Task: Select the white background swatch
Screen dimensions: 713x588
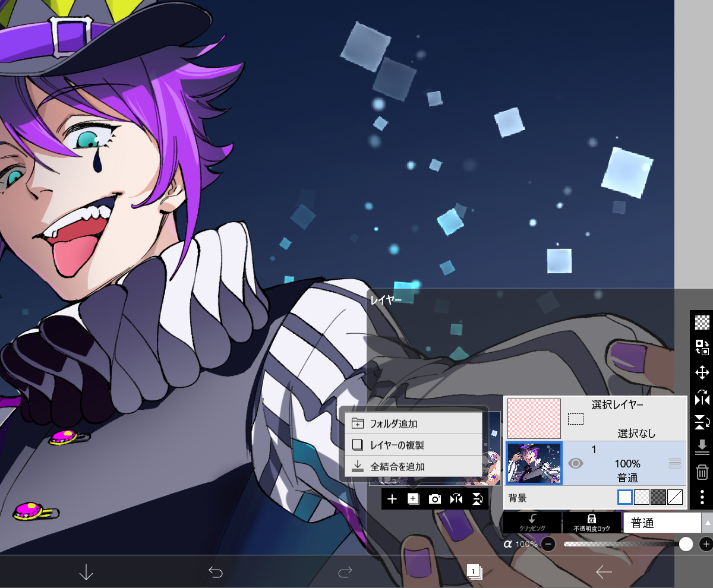Action: click(x=625, y=497)
